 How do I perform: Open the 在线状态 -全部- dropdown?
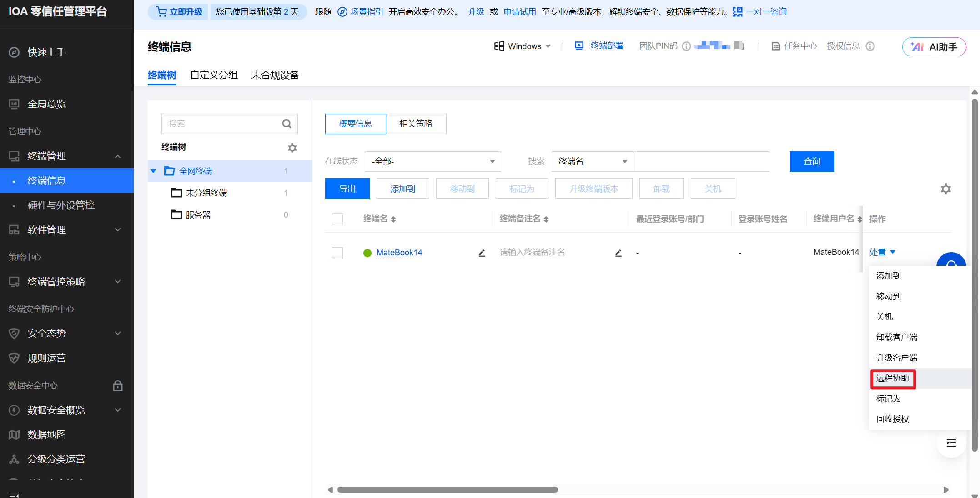(432, 161)
